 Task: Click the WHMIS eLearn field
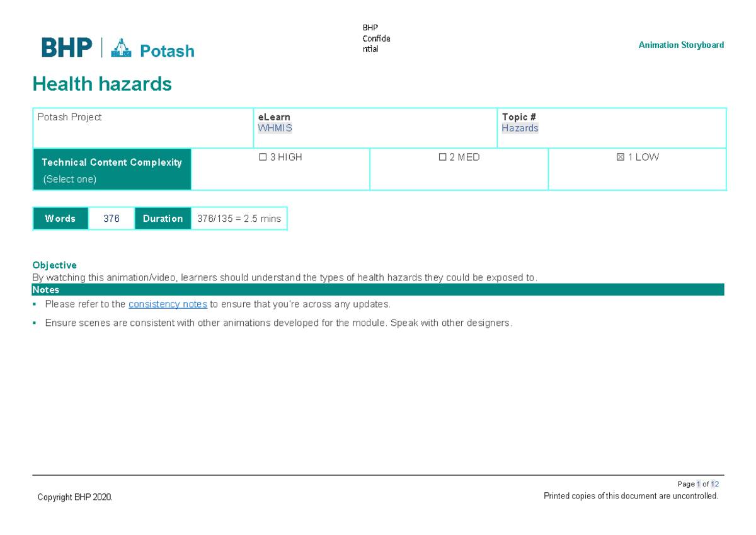[275, 128]
